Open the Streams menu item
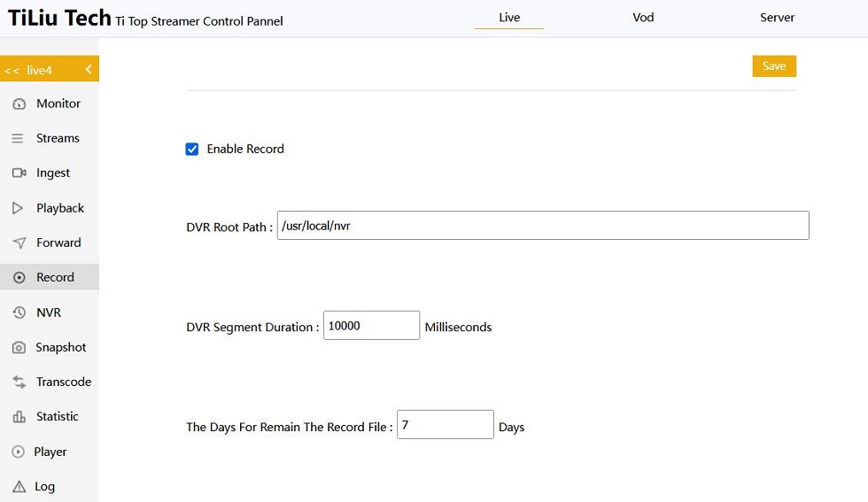Image resolution: width=868 pixels, height=502 pixels. (50, 138)
